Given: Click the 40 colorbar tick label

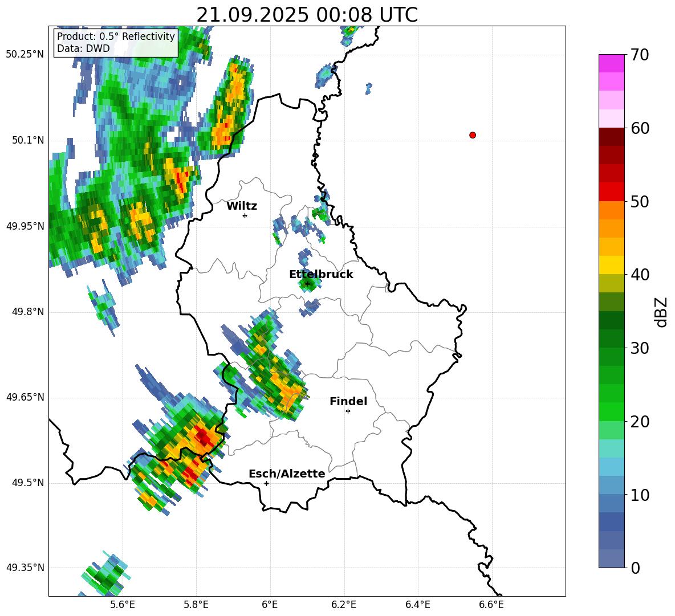Looking at the screenshot, I should click(x=640, y=275).
